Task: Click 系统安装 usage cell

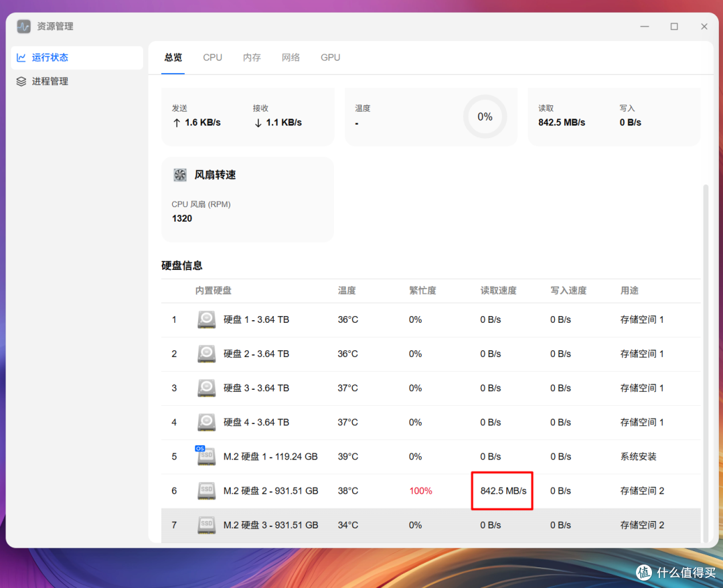Action: click(x=638, y=457)
